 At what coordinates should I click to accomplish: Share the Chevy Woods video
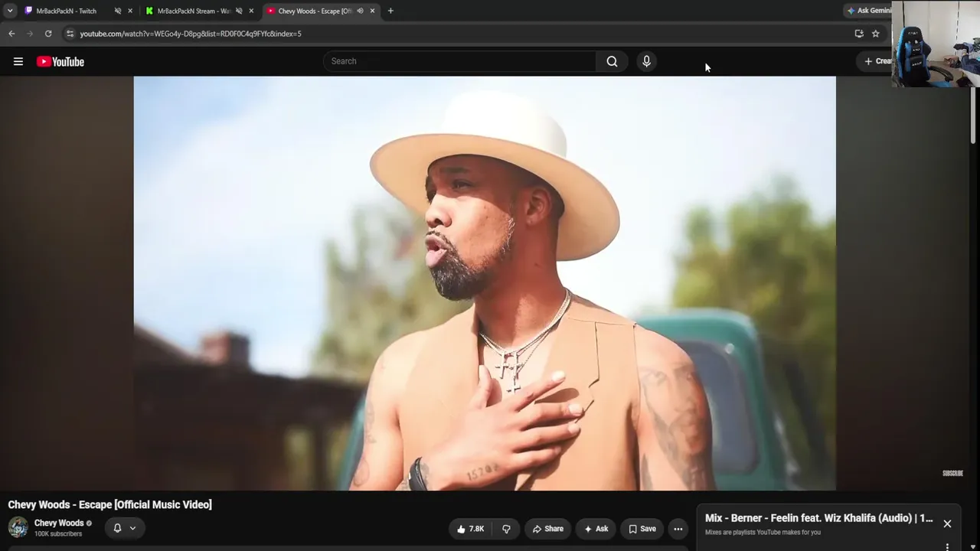547,529
